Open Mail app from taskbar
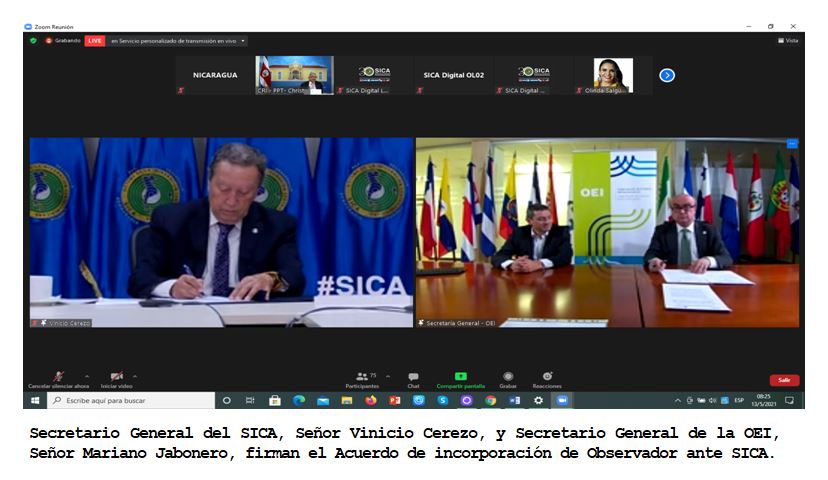The height and width of the screenshot is (480, 828). tap(323, 400)
